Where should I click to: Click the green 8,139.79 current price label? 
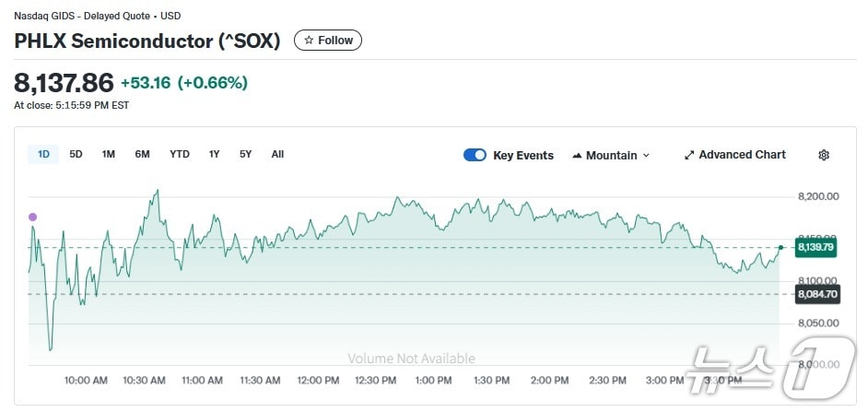pyautogui.click(x=815, y=247)
